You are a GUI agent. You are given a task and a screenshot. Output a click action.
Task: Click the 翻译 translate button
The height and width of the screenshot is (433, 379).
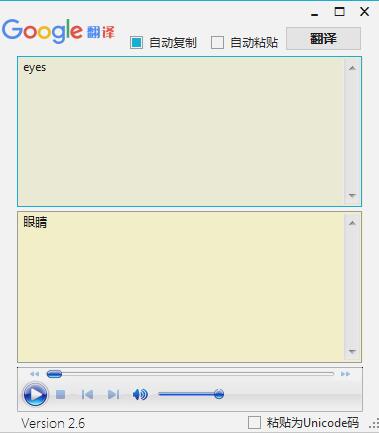click(x=323, y=39)
